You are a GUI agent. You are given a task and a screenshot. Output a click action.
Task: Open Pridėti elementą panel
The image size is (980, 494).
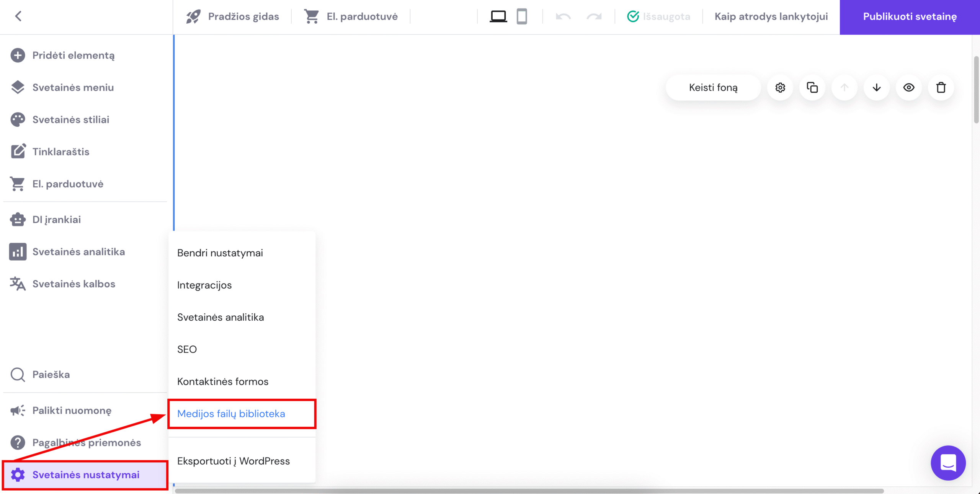[x=73, y=55]
